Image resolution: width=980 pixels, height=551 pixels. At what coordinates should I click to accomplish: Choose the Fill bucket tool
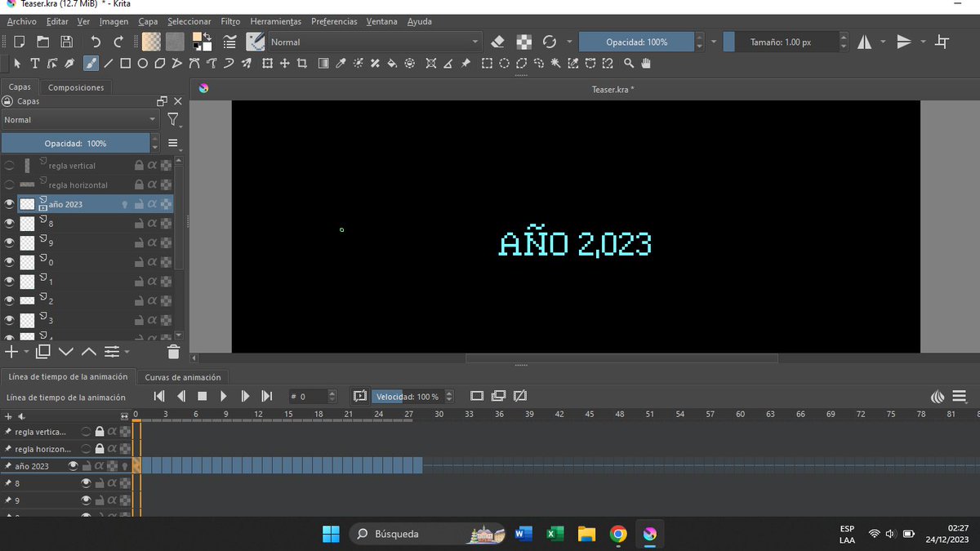pos(392,63)
